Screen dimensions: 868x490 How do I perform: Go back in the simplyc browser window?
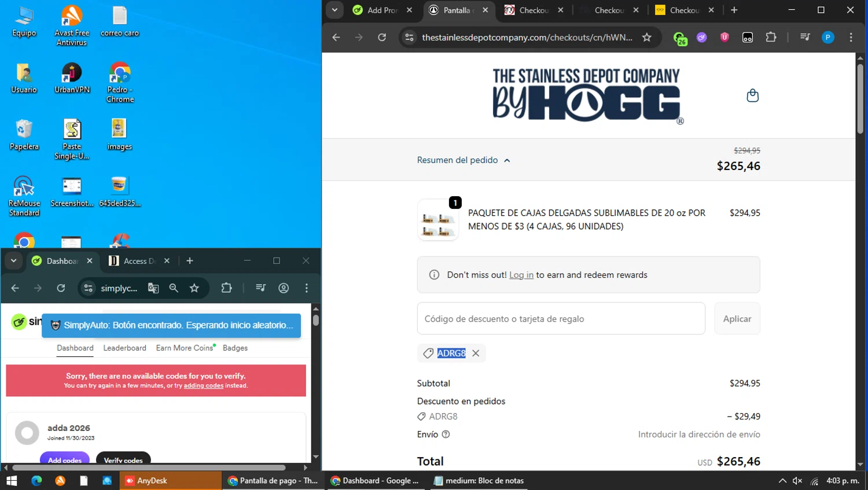(x=15, y=288)
